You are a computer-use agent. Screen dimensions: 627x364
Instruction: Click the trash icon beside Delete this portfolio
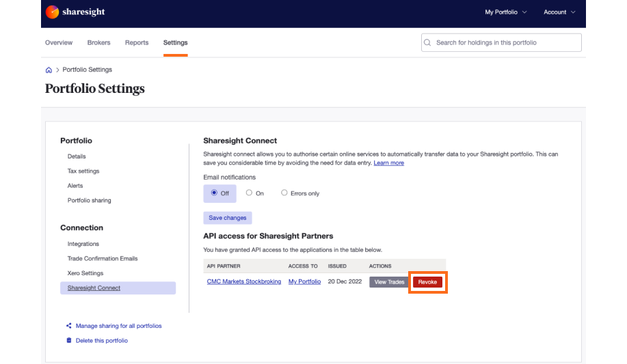pyautogui.click(x=69, y=340)
